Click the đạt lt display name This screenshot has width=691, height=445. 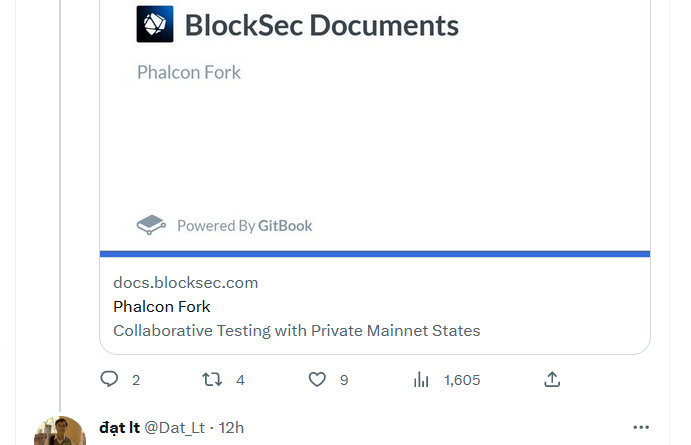click(120, 427)
